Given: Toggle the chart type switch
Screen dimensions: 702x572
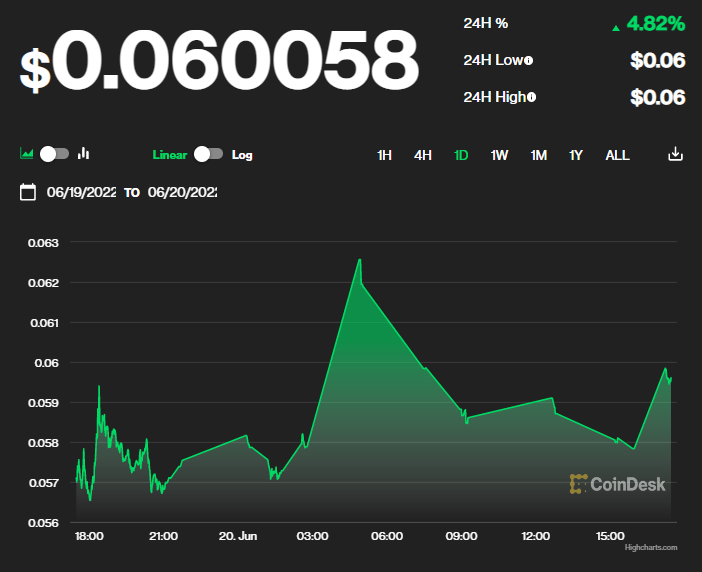Looking at the screenshot, I should 54,154.
